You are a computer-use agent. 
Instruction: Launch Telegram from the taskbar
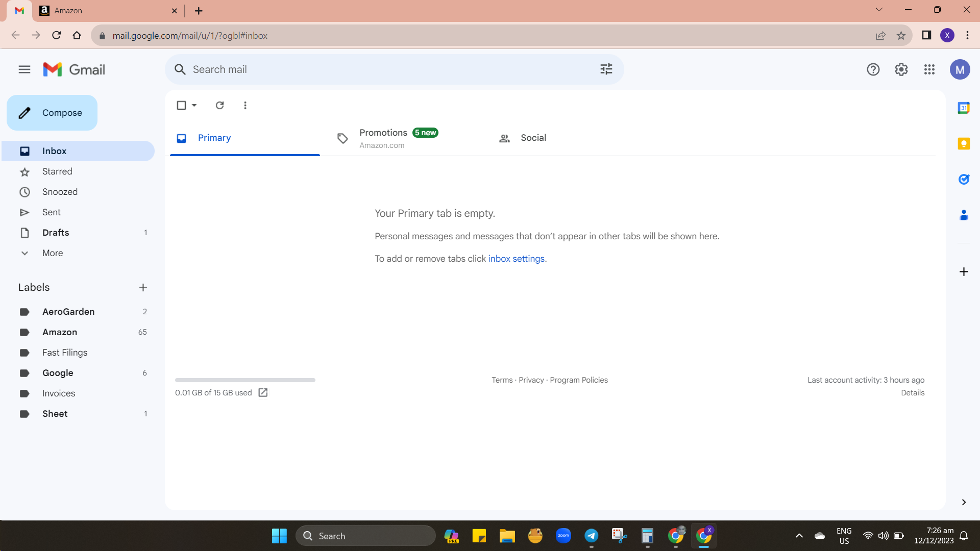pos(591,536)
